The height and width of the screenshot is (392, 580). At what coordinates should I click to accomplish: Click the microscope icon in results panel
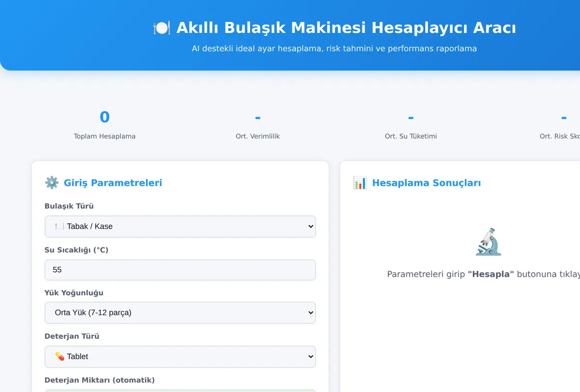point(489,242)
